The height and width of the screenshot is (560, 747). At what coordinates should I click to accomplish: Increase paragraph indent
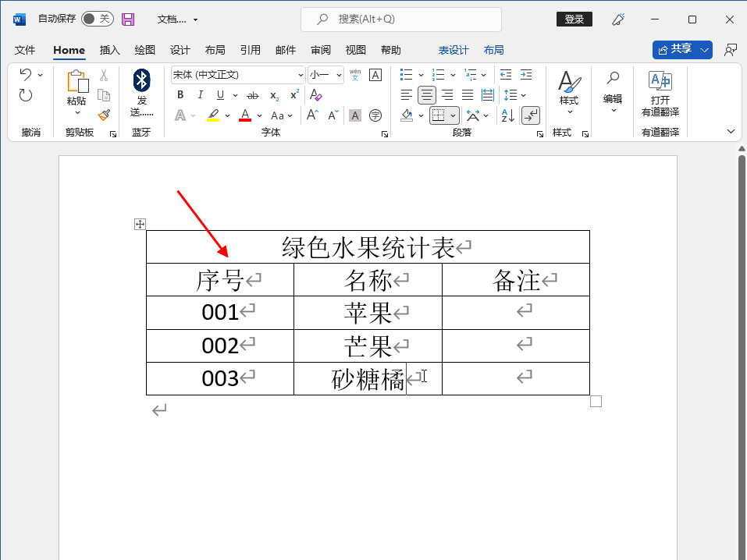pos(526,75)
